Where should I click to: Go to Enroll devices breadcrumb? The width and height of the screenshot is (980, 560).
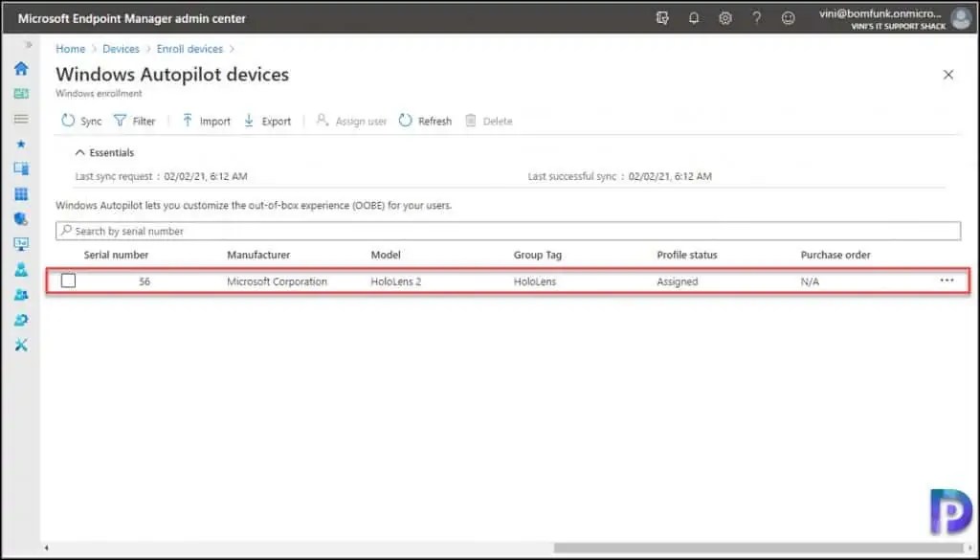tap(189, 48)
